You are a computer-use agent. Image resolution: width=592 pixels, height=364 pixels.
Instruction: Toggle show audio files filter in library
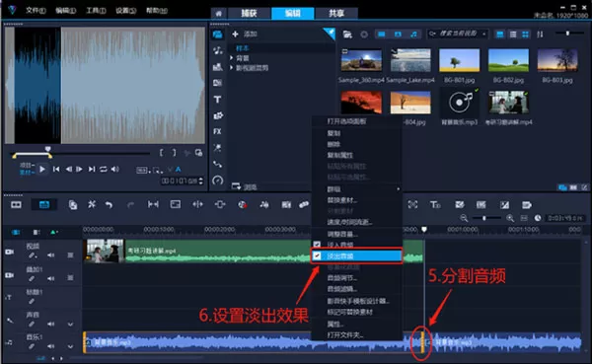pyautogui.click(x=413, y=35)
